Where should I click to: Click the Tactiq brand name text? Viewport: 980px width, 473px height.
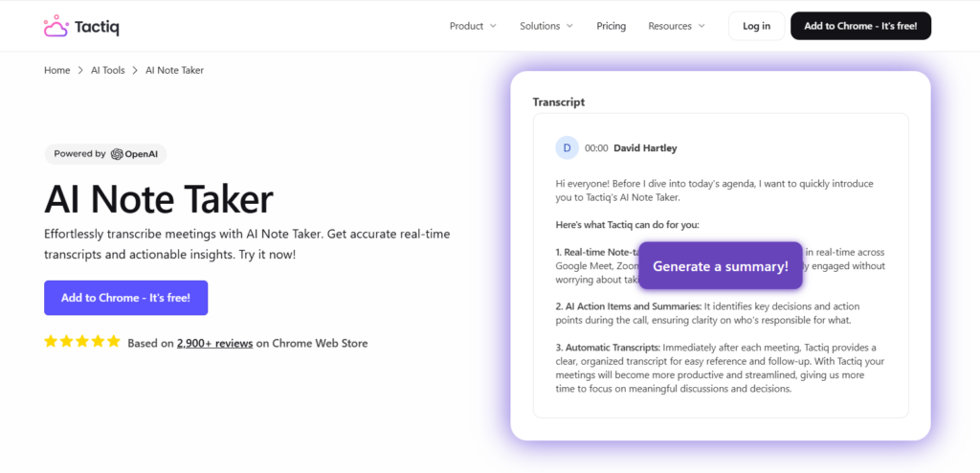tap(98, 26)
